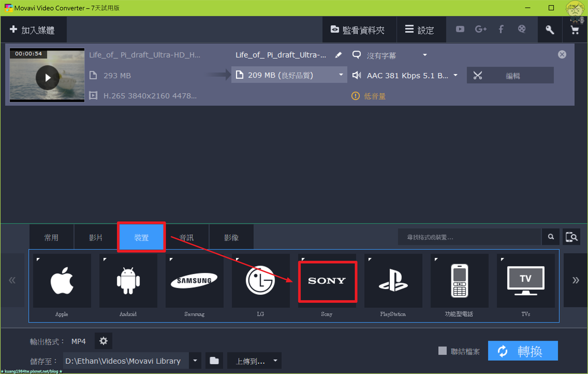Go to previous presets with left arrows

(13, 280)
